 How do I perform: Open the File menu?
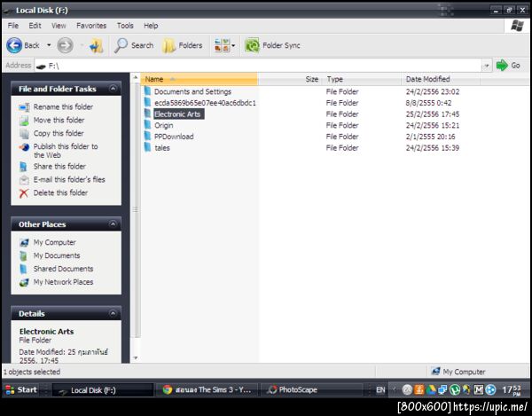(13, 26)
